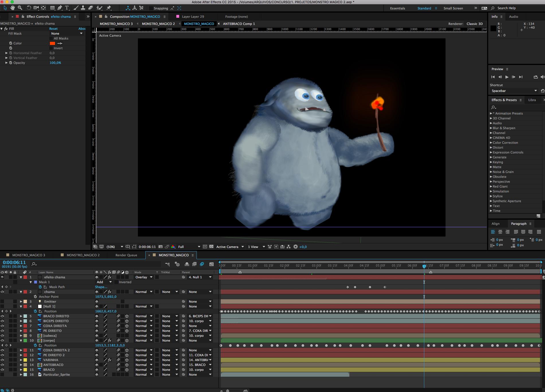The width and height of the screenshot is (545, 392).
Task: Click the snapshot camera icon in viewer
Action: click(161, 247)
